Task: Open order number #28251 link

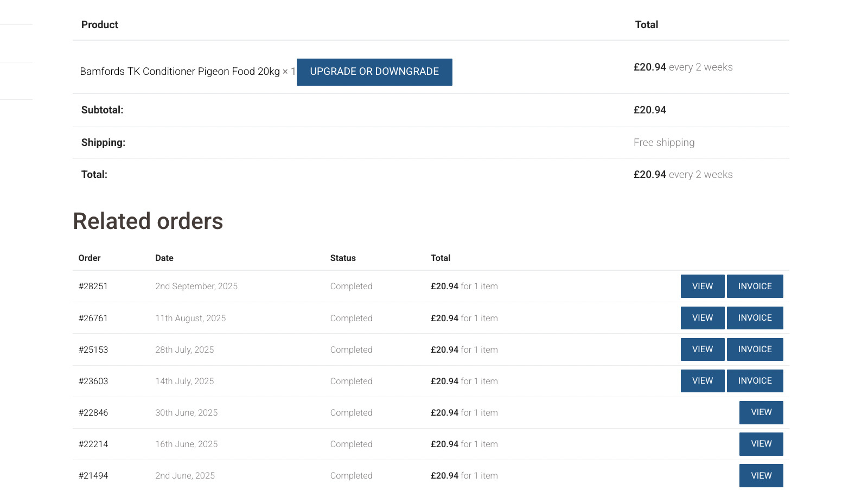Action: click(93, 286)
